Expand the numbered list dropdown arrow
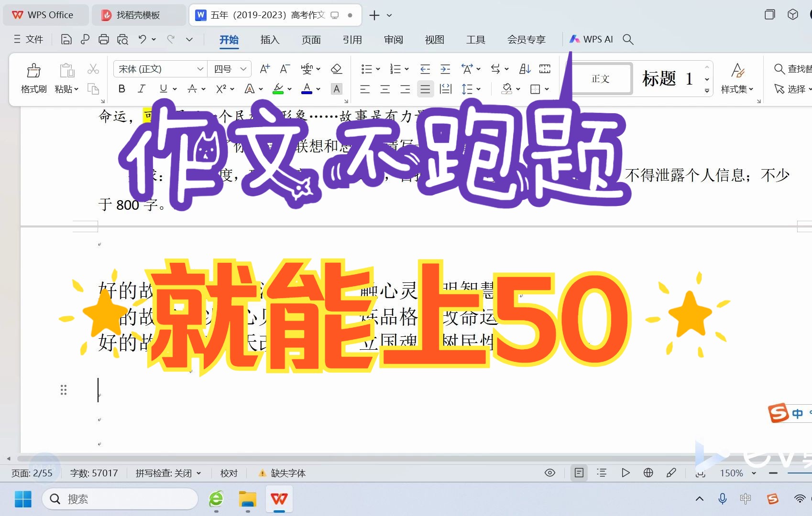 point(406,69)
